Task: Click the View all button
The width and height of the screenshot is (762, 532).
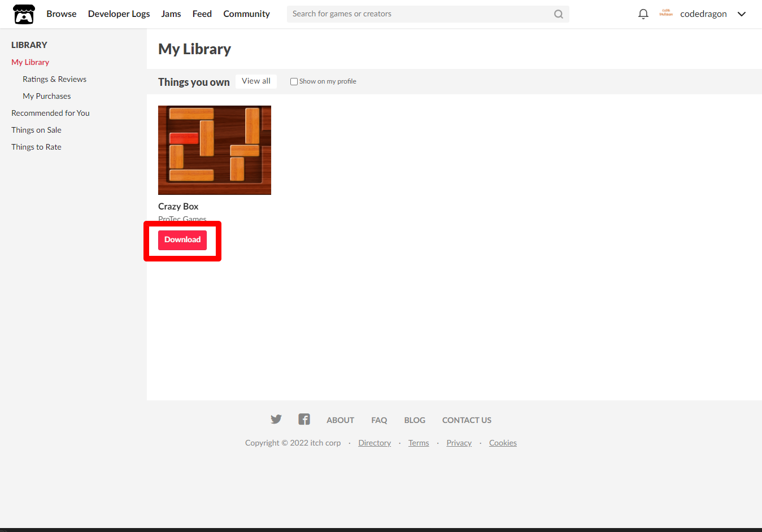Action: point(256,81)
